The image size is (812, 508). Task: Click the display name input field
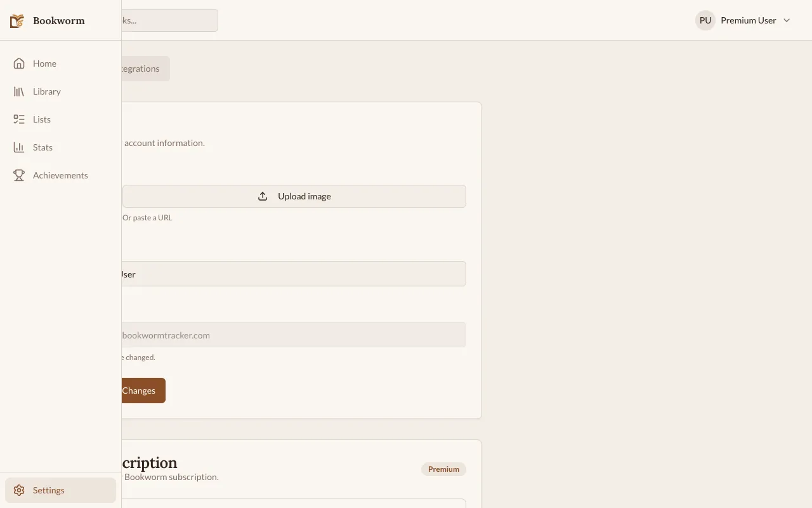pos(294,274)
